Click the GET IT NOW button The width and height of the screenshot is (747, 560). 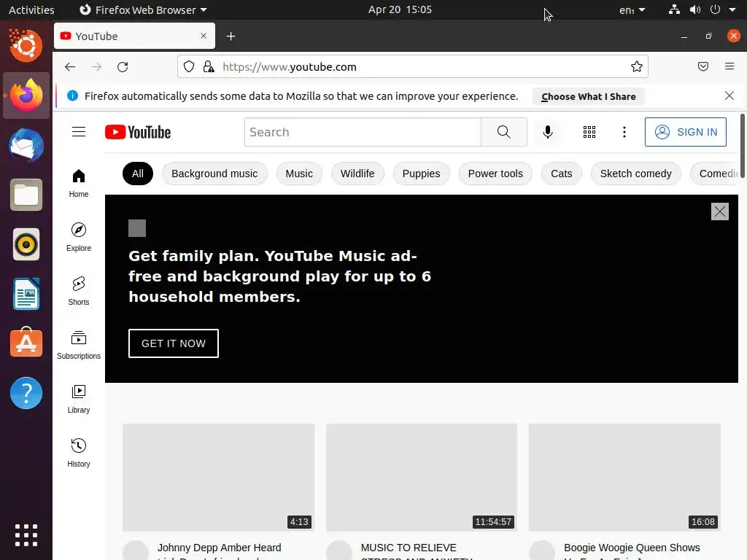point(174,343)
